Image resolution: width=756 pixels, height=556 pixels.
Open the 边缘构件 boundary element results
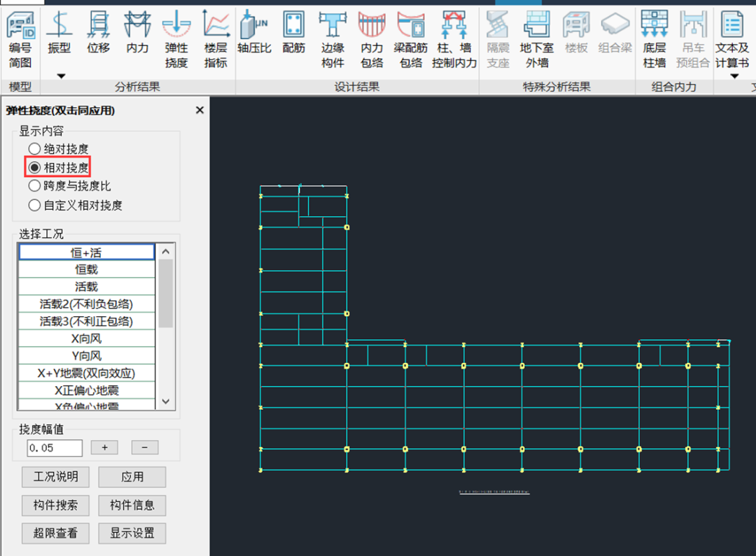[332, 41]
